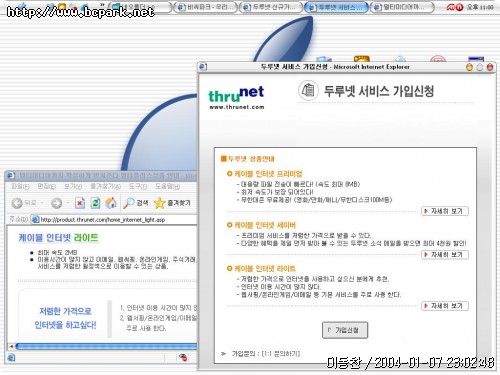Click the Forward arrow in the back browser window

tap(56, 203)
